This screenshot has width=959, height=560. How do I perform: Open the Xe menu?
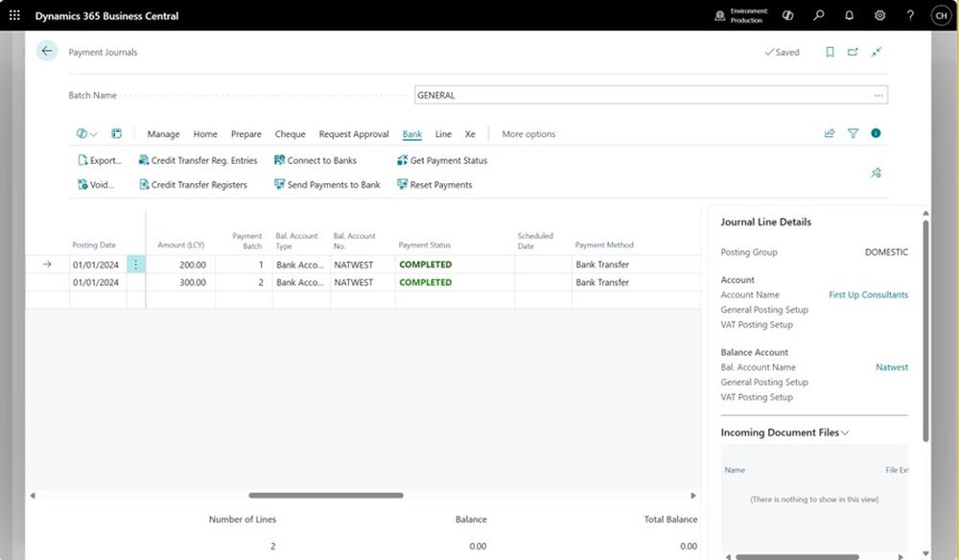[470, 134]
